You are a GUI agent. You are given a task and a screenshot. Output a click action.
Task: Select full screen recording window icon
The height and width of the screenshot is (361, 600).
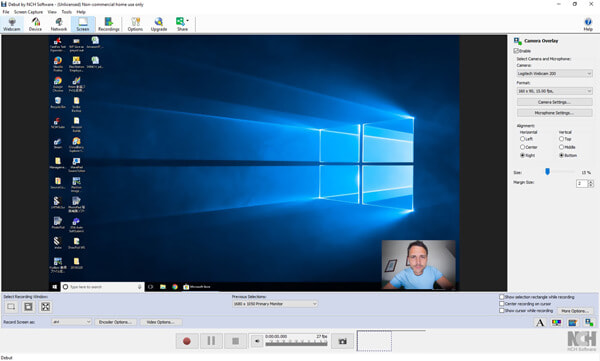click(x=45, y=307)
